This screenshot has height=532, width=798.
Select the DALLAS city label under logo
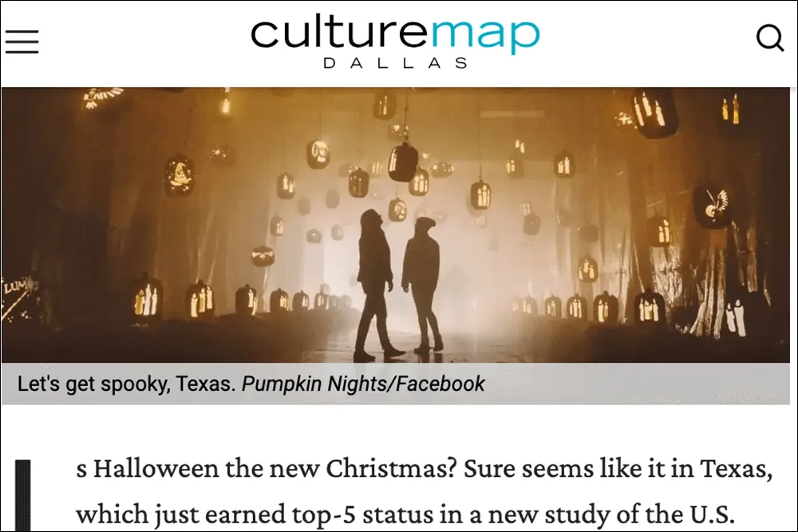395,63
